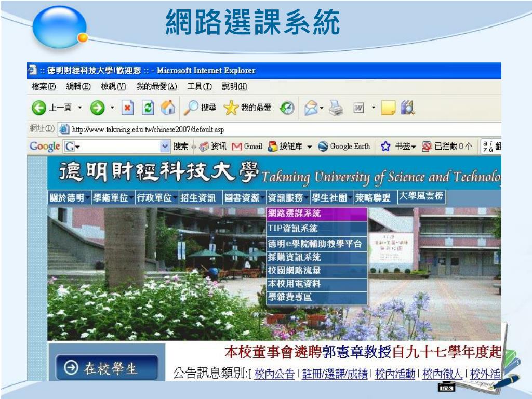Click the address bar page icon

(x=64, y=129)
